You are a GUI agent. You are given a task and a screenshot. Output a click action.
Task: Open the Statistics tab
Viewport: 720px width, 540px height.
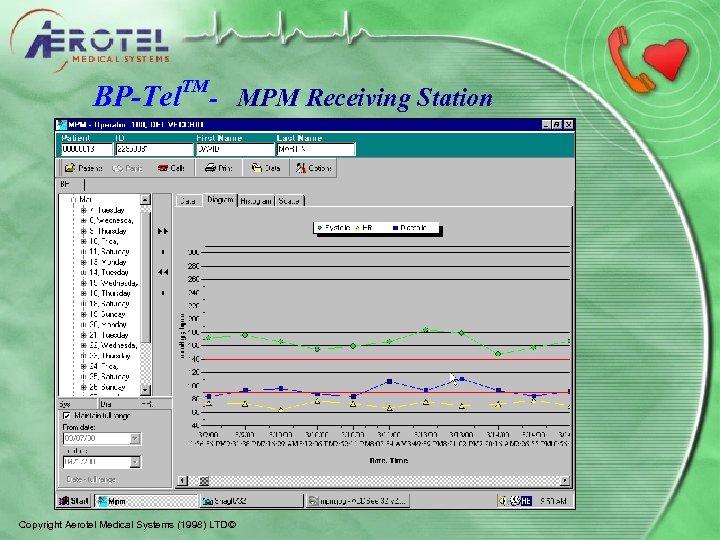[289, 201]
